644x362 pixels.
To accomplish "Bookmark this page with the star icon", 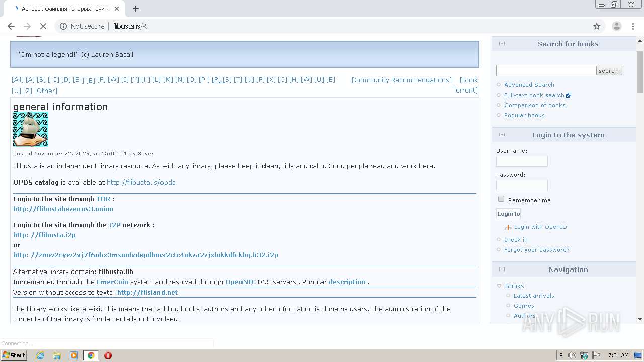I will click(597, 26).
